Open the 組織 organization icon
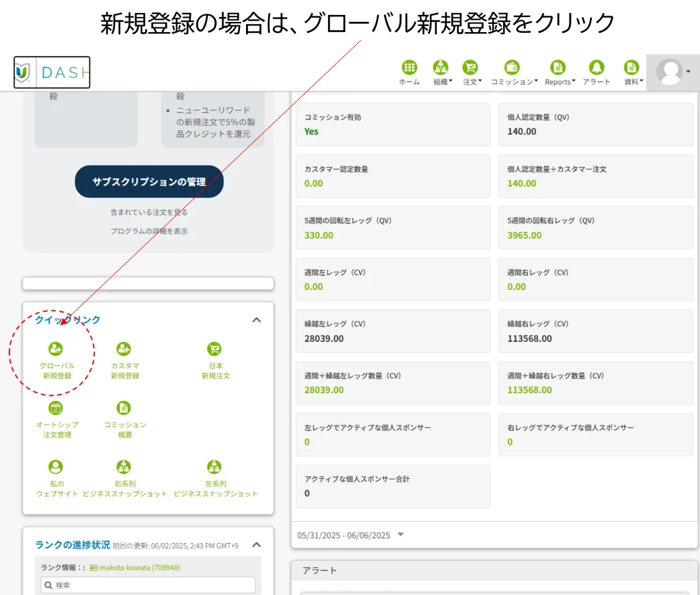 click(440, 68)
